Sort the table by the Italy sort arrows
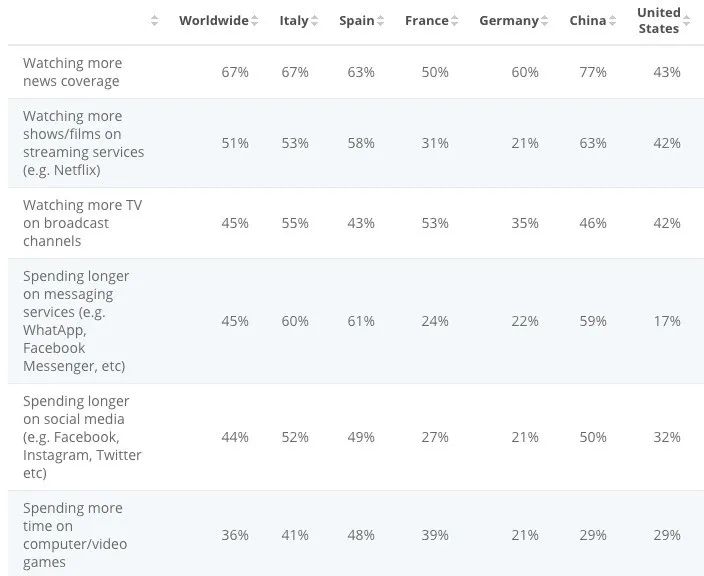Viewport: 704px width, 576px height. [x=315, y=21]
